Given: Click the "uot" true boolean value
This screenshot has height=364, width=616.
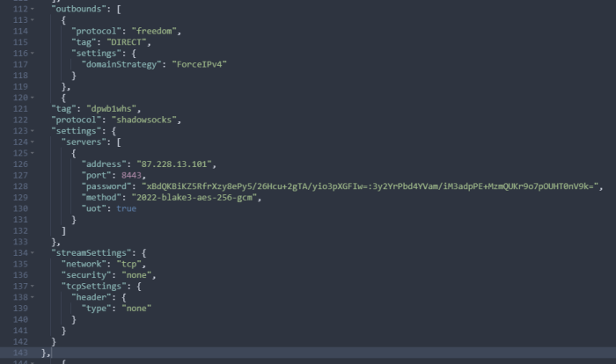Looking at the screenshot, I should [126, 208].
